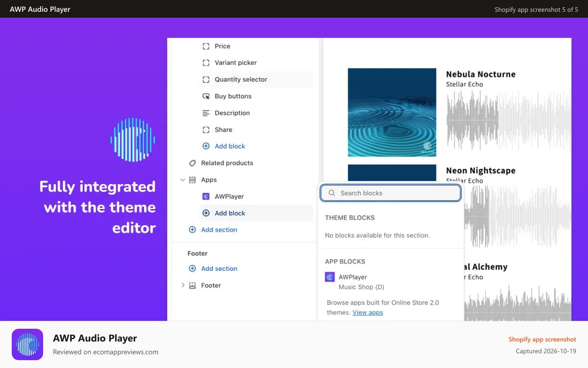Seek in the Nebula Nocturne waveform
The height and width of the screenshot is (368, 588).
point(509,120)
